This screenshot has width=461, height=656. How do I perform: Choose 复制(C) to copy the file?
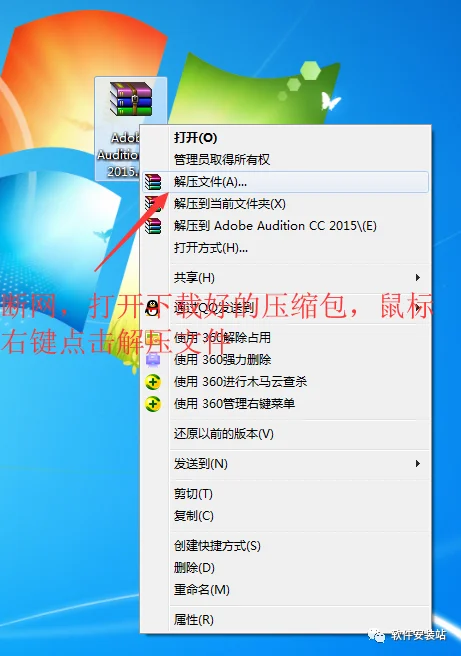[x=286, y=516]
